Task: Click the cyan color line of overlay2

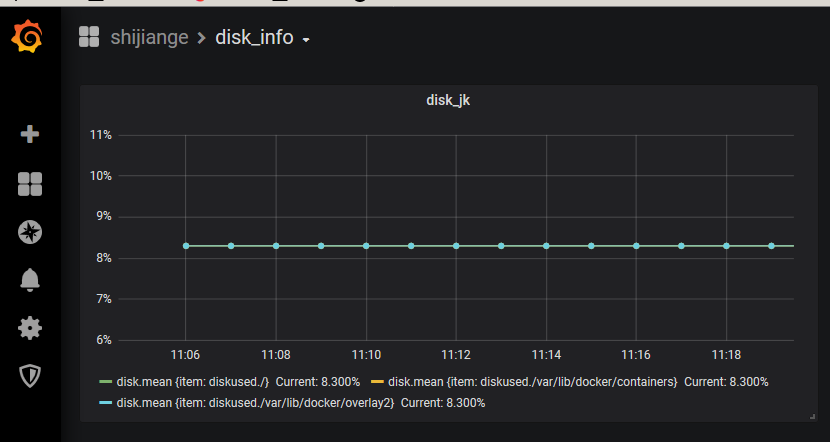Action: click(106, 403)
